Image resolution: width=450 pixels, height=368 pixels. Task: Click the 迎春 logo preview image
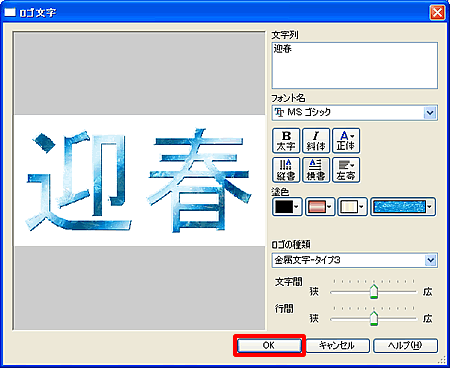[x=139, y=180]
